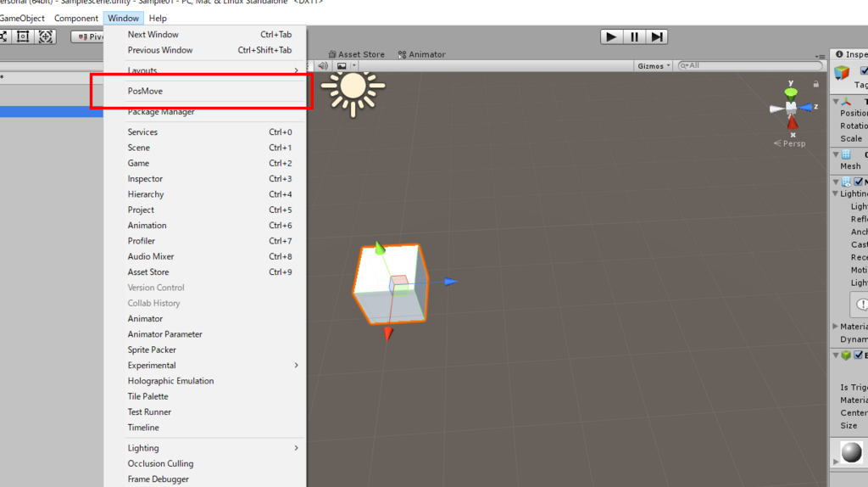Click the blue Z axis cone on the orientation gizmo
This screenshot has height=487, width=868.
click(805, 107)
